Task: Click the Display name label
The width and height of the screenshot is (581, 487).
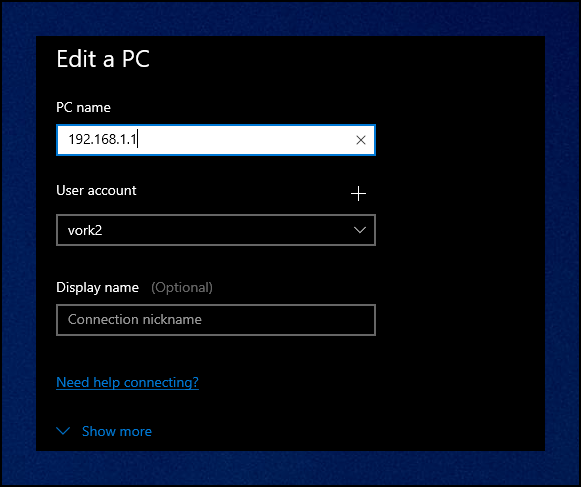Action: coord(97,288)
